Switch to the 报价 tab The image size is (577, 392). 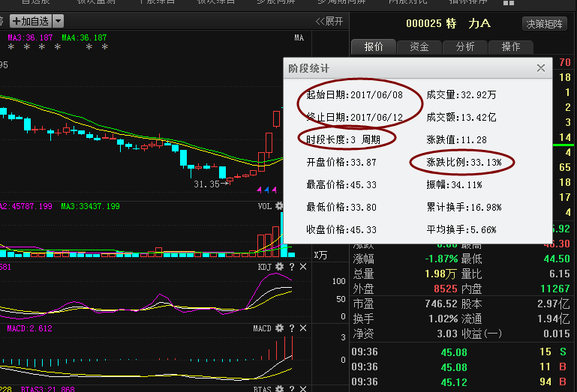[x=374, y=46]
